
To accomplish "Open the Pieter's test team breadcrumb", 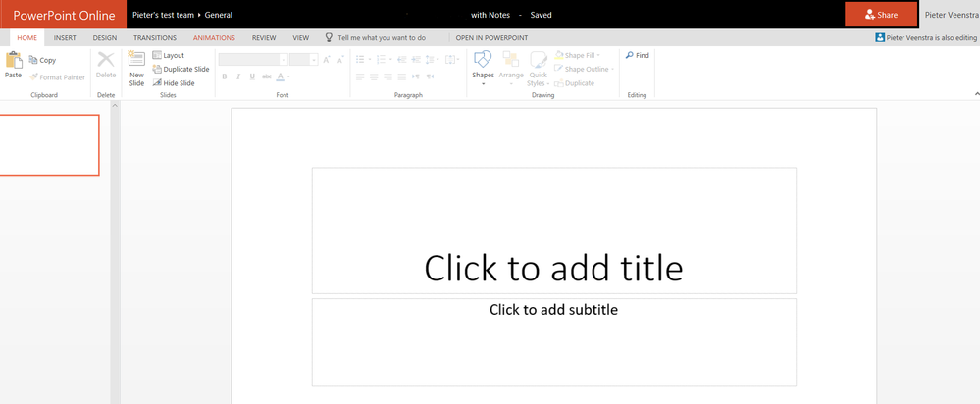I will tap(164, 15).
